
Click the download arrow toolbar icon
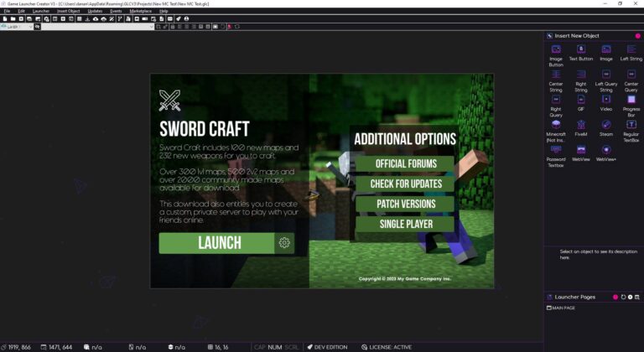[87, 19]
